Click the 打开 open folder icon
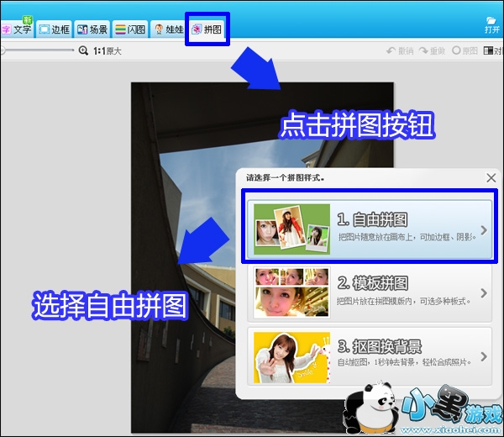 point(492,25)
